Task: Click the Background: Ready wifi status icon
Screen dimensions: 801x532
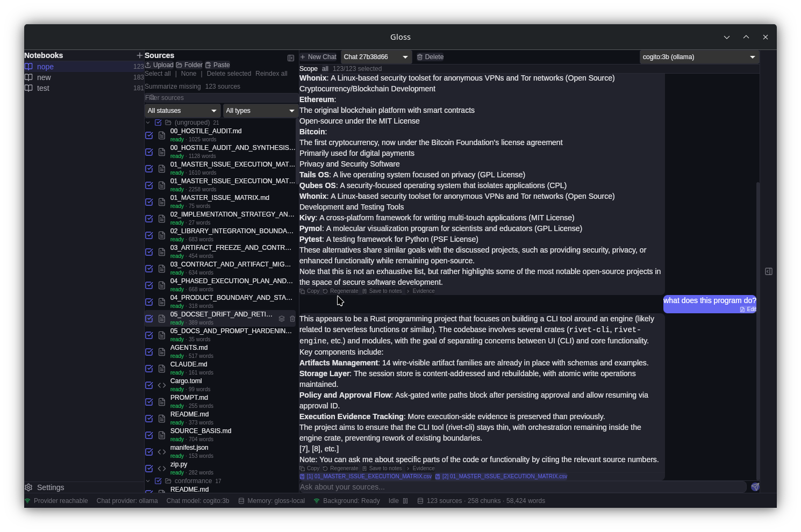Action: (x=317, y=501)
